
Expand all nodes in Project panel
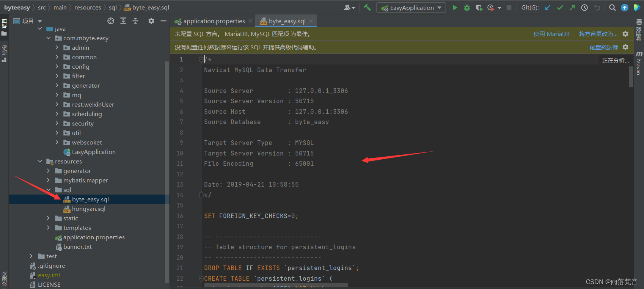pyautogui.click(x=123, y=21)
